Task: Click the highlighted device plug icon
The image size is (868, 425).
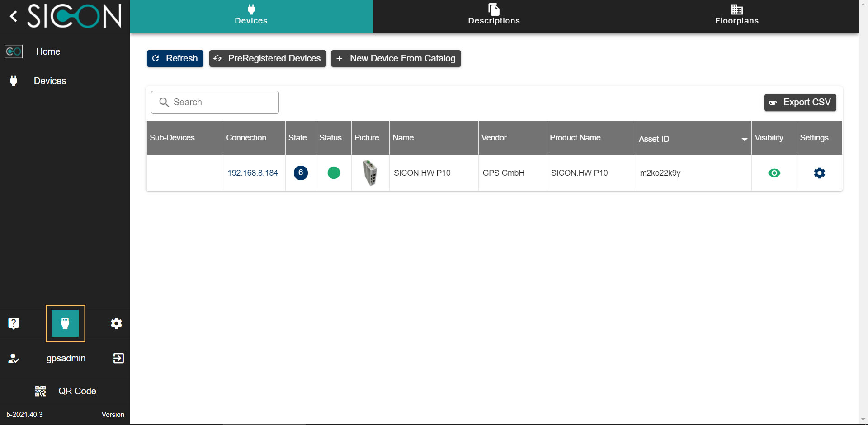Action: pos(65,323)
